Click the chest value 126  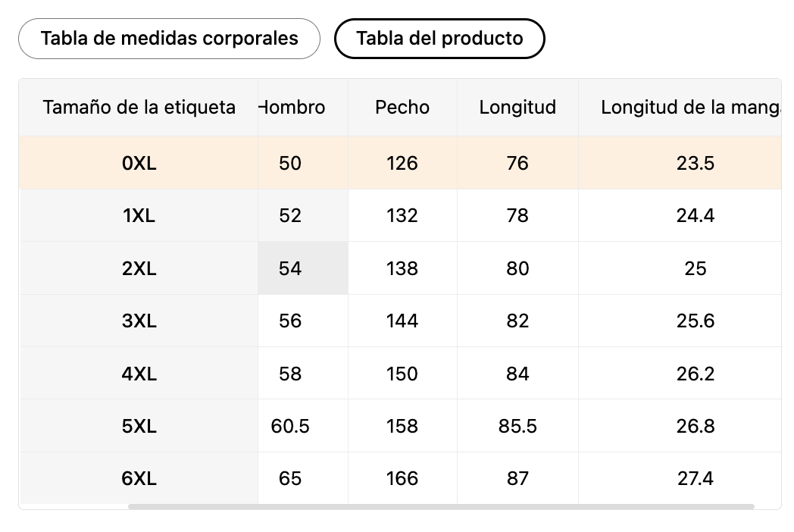tap(402, 163)
